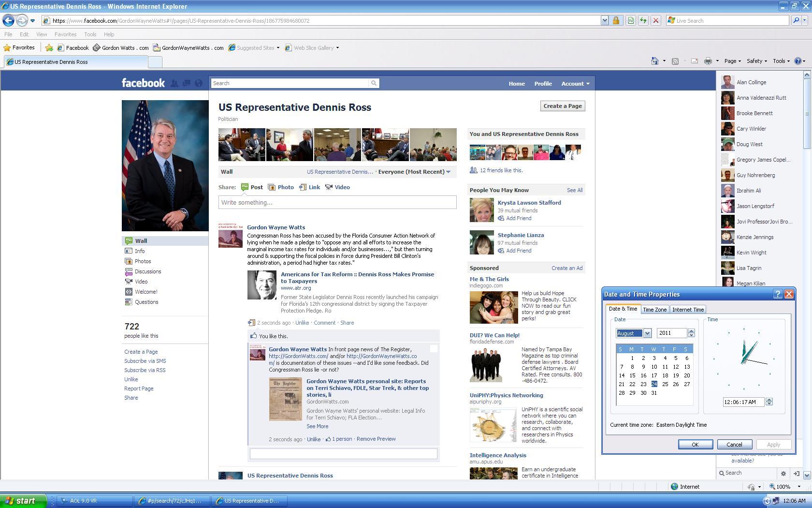Select the Photo share option

(281, 187)
